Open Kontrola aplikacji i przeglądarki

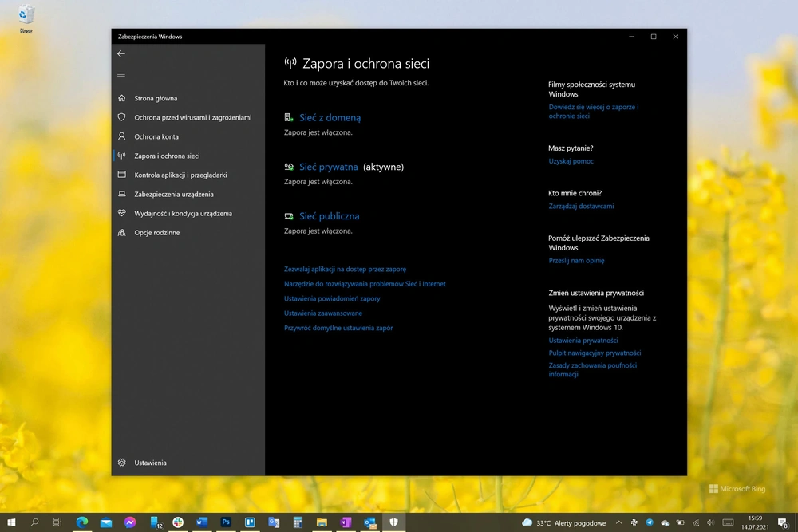(x=180, y=175)
